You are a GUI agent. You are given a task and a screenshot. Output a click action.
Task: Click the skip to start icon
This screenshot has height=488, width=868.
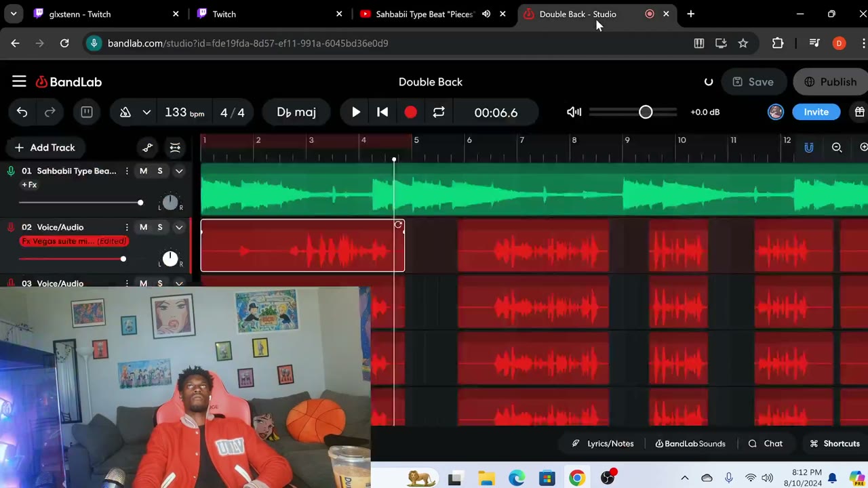tap(382, 113)
